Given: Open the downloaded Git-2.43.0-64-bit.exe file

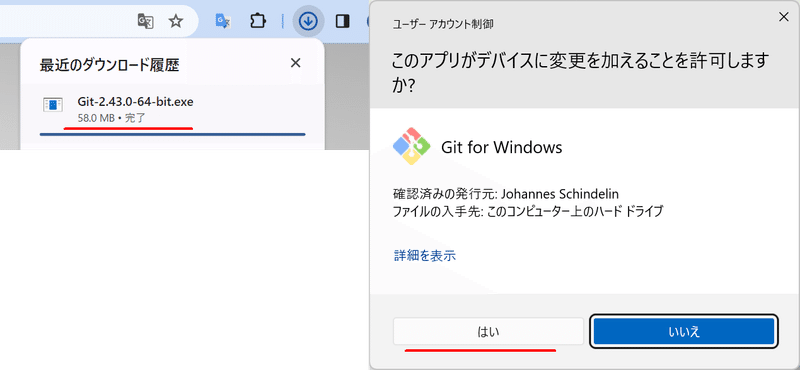Looking at the screenshot, I should [135, 102].
